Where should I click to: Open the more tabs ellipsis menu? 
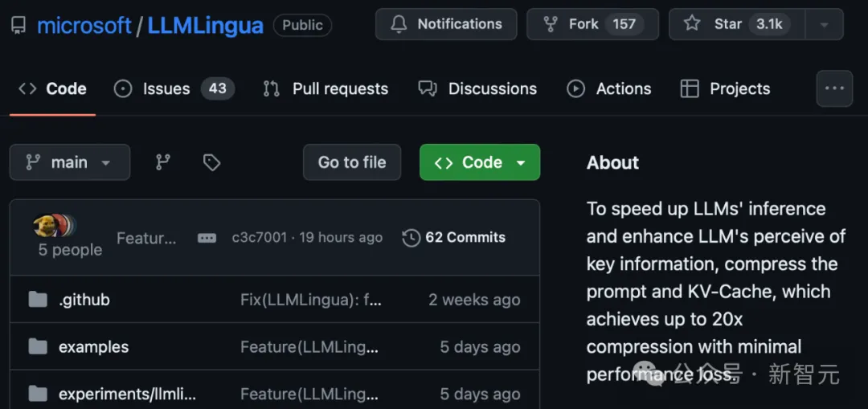pyautogui.click(x=834, y=88)
